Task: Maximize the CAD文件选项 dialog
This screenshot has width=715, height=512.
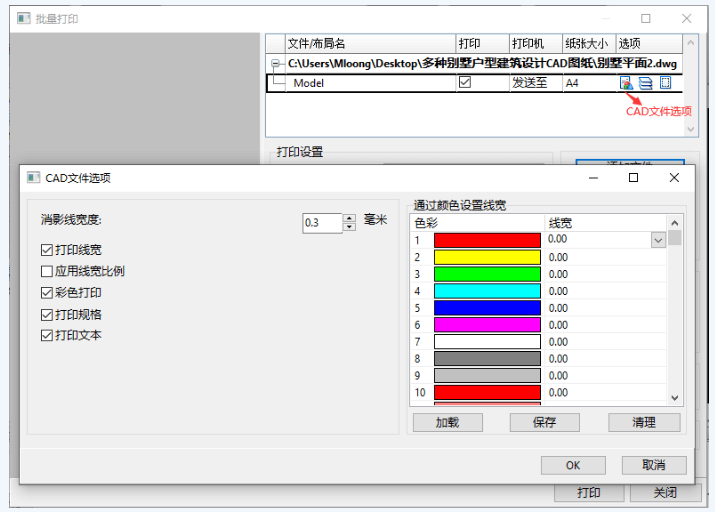Action: point(633,177)
